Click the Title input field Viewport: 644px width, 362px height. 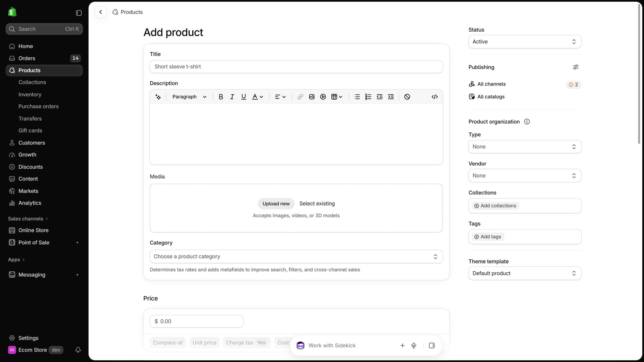[x=296, y=67]
